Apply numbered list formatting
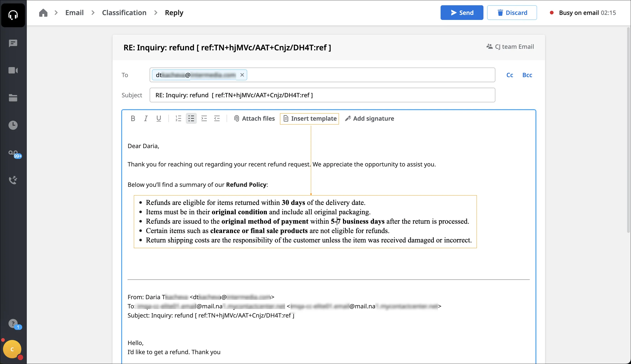The image size is (631, 364). point(178,119)
